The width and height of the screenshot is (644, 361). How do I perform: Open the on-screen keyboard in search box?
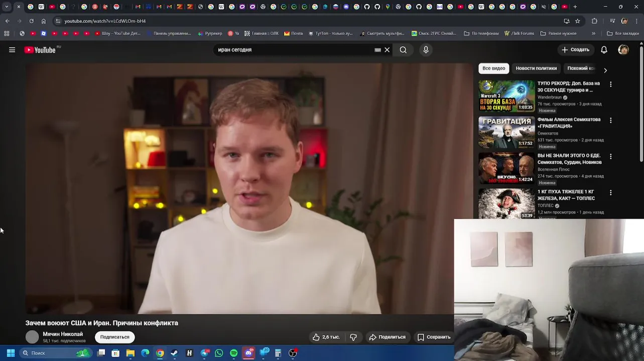pos(377,50)
